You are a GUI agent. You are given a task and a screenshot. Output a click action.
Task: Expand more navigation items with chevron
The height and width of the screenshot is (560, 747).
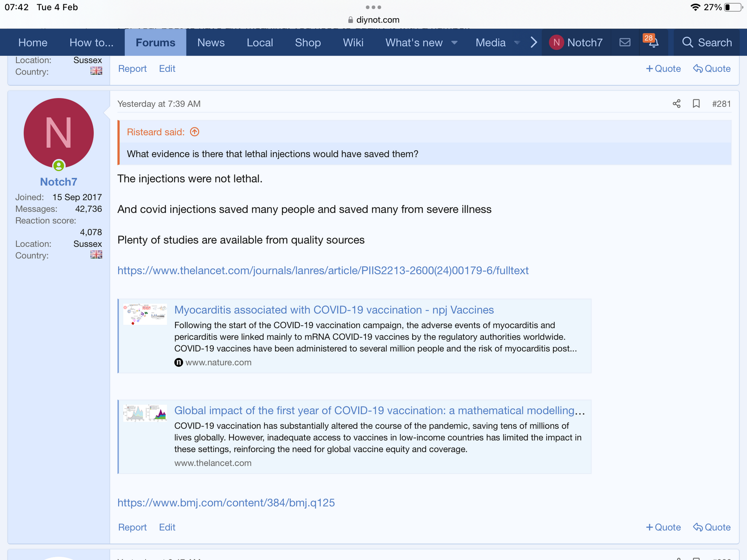(534, 42)
